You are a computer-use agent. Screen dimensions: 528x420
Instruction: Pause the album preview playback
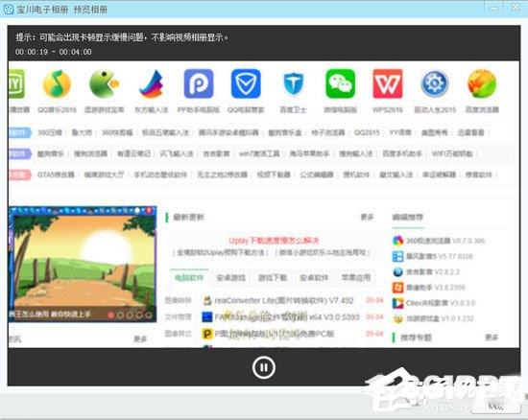(x=264, y=367)
